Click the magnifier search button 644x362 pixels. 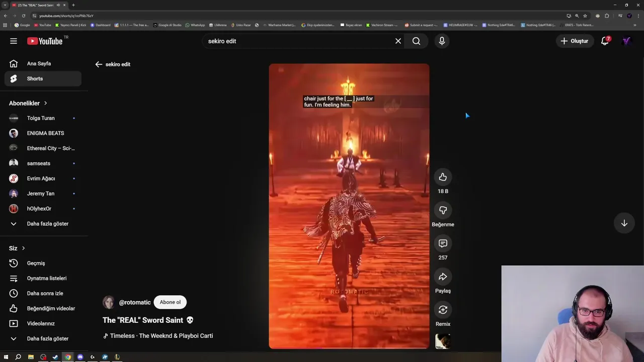(416, 41)
